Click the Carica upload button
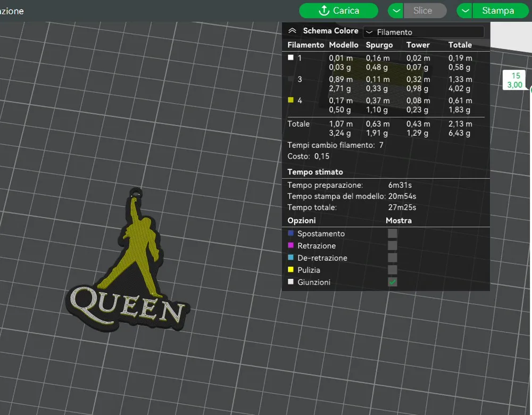Screen dimensions: 532x415 pyautogui.click(x=338, y=11)
